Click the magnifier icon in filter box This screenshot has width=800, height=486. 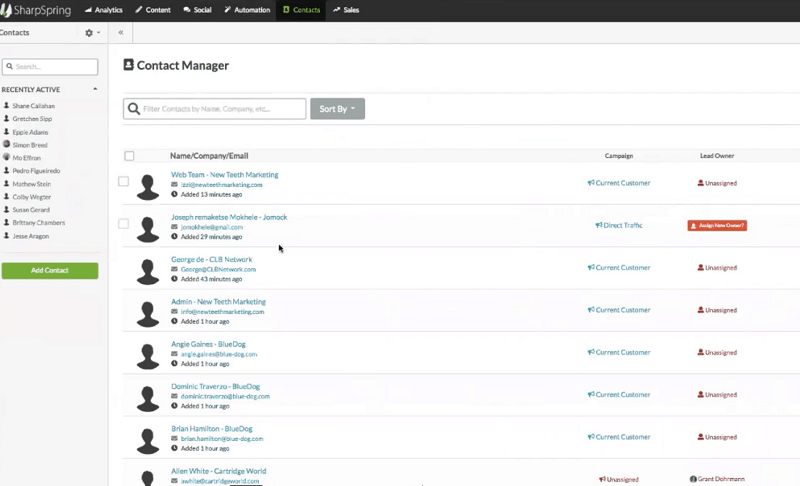pos(133,109)
